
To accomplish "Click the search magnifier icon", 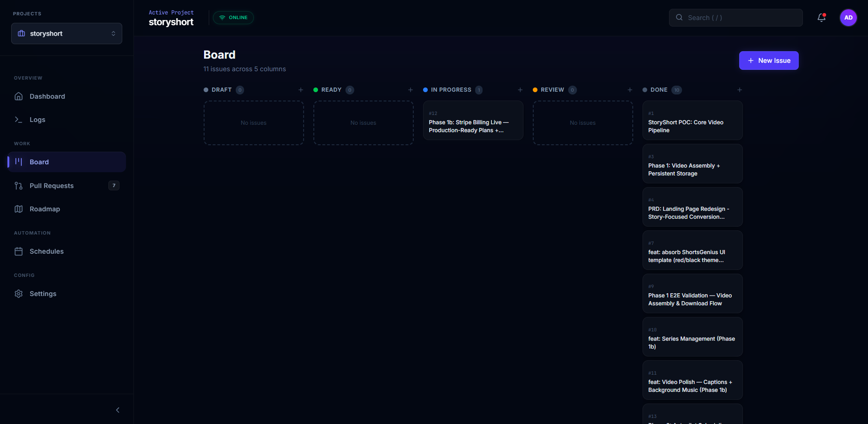I will 679,17.
